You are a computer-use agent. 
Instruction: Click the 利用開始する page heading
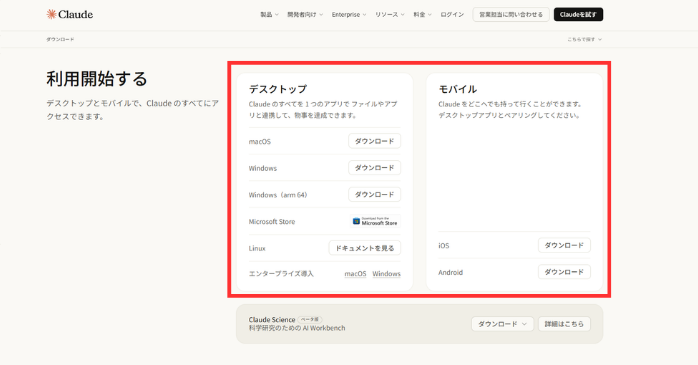97,79
